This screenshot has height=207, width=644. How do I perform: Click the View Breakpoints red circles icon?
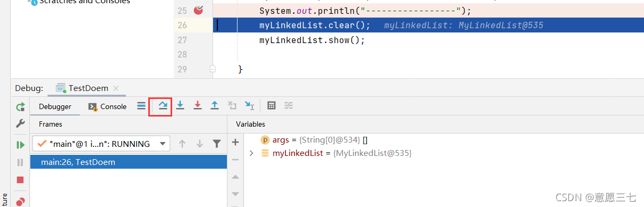coord(20,202)
